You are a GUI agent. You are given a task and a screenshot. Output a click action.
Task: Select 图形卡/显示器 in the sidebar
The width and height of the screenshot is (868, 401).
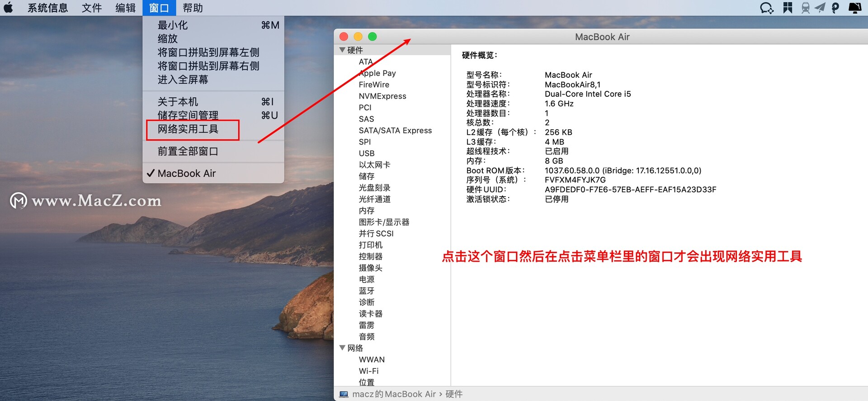[384, 222]
